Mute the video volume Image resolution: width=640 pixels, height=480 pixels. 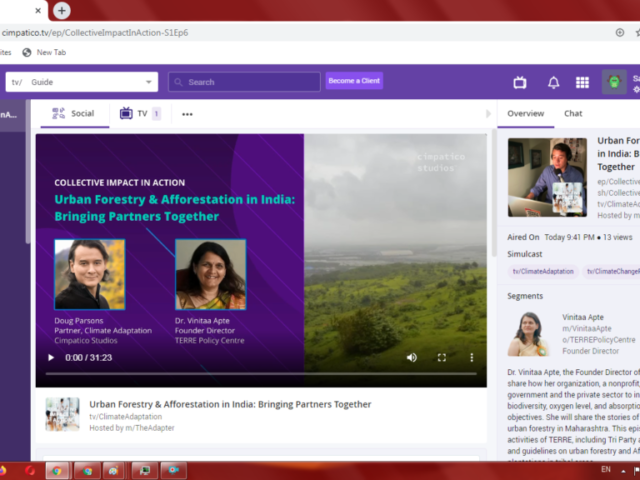411,357
